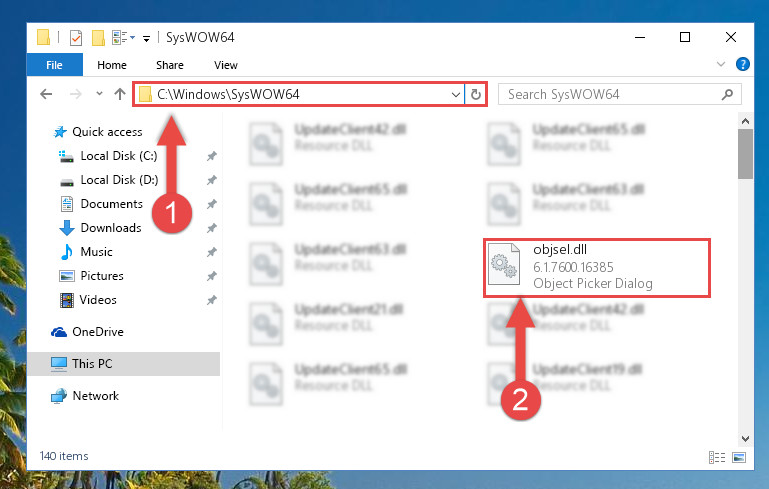Select the objsel.dll file icon

504,264
